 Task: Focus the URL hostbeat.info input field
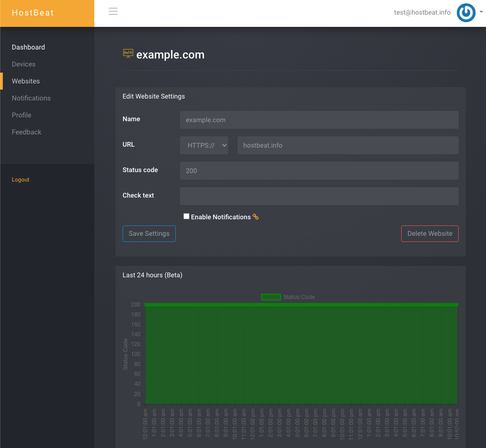pos(348,145)
